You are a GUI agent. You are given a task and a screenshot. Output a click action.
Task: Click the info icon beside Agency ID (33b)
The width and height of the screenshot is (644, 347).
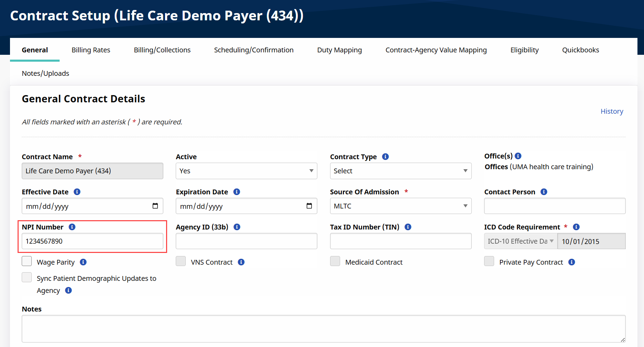[x=237, y=227]
